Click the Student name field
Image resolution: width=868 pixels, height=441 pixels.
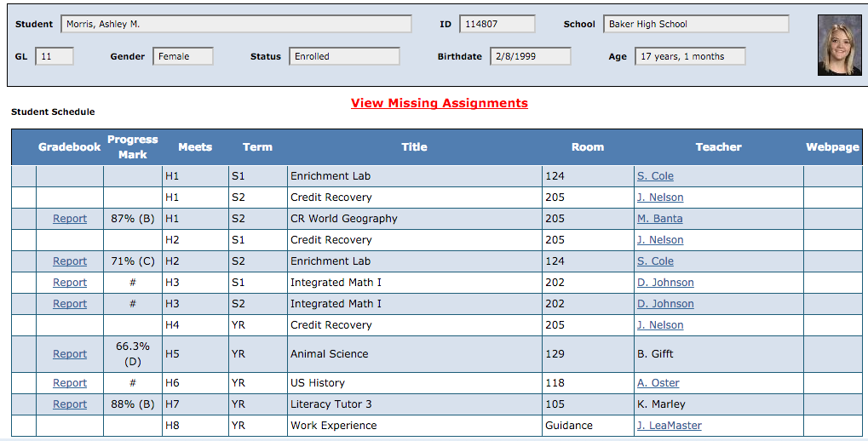tap(236, 24)
